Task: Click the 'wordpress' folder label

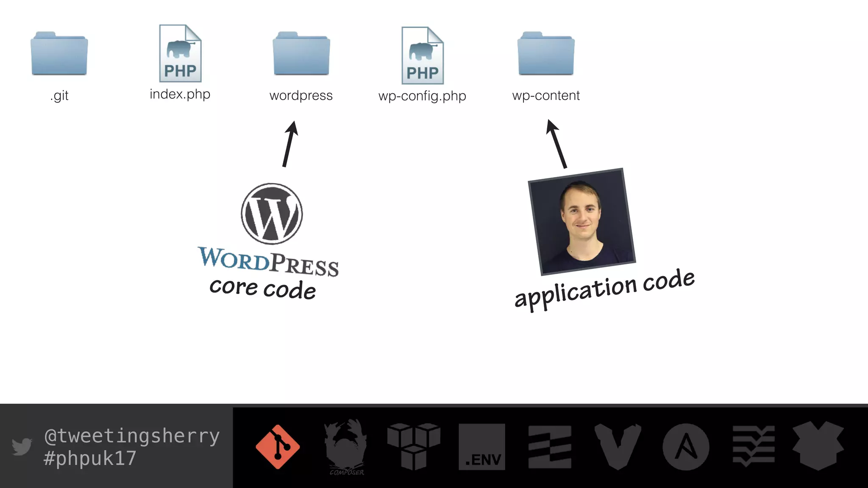Action: [x=301, y=96]
